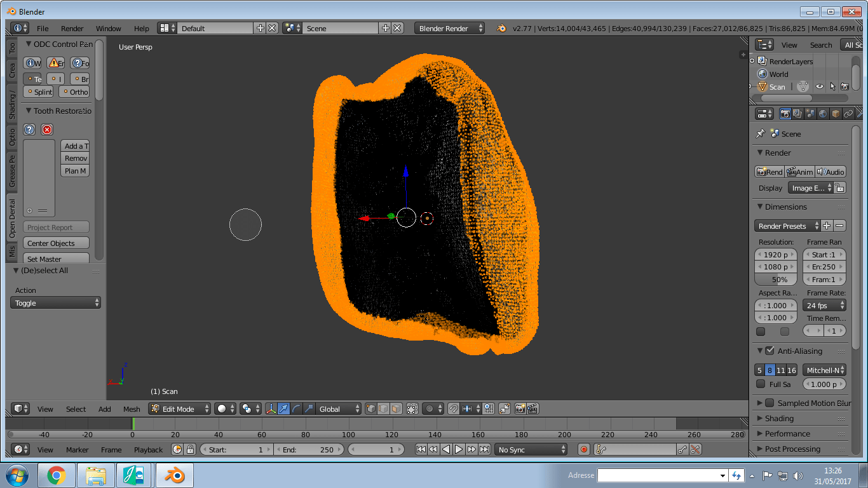Click the World properties tab icon
The image size is (868, 488).
point(823,114)
